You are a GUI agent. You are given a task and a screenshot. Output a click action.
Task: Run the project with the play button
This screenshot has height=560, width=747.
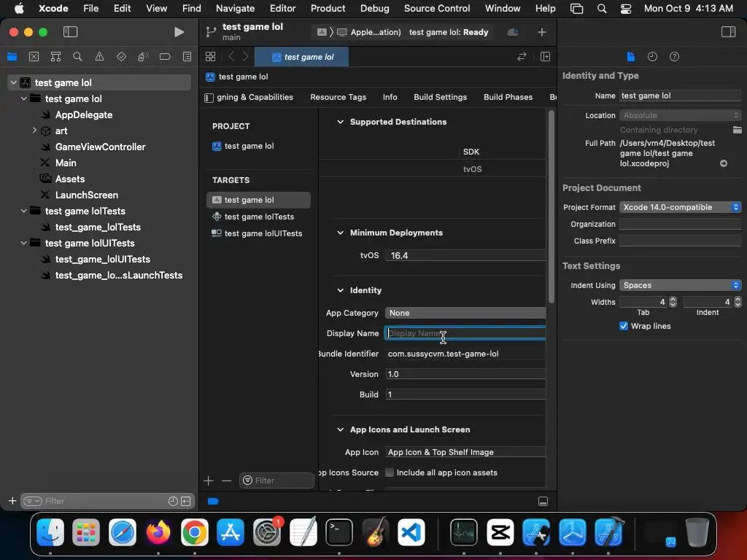coord(179,32)
